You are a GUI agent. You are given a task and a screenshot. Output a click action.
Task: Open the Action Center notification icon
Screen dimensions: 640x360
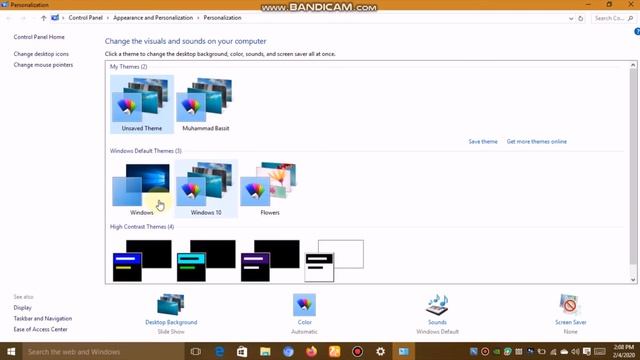tap(587, 351)
